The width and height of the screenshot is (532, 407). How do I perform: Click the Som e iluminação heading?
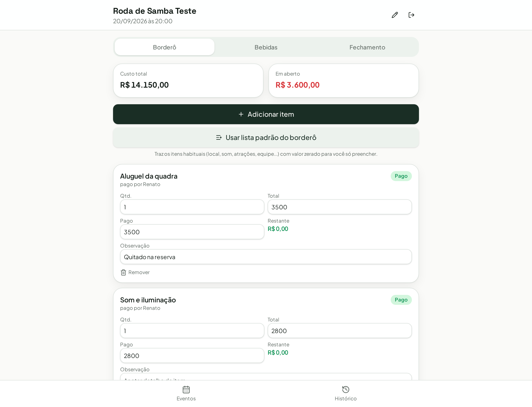[x=148, y=300]
